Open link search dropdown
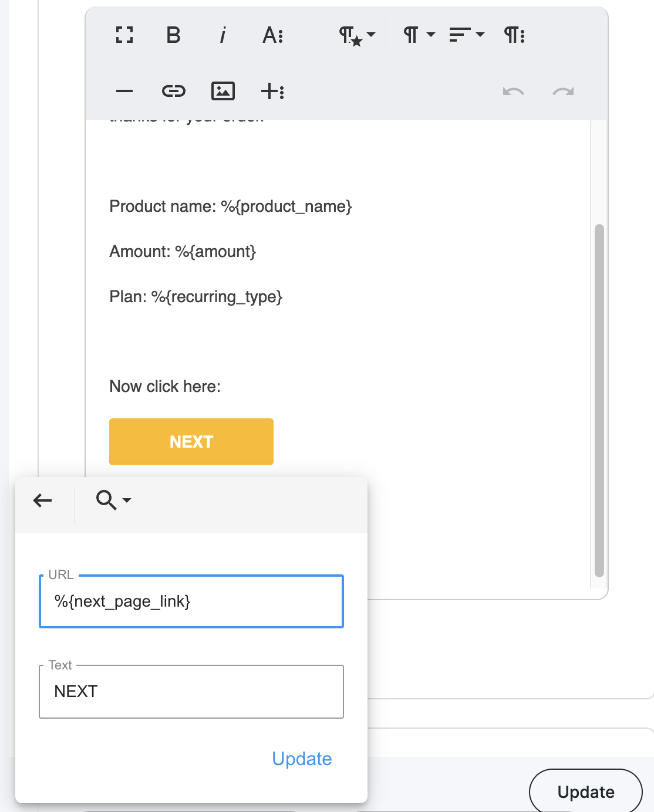 pyautogui.click(x=113, y=500)
